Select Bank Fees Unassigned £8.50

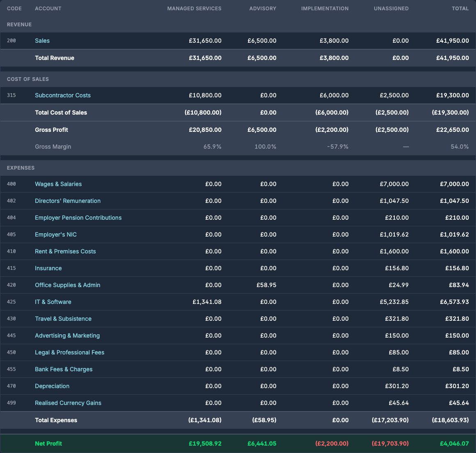[401, 369]
